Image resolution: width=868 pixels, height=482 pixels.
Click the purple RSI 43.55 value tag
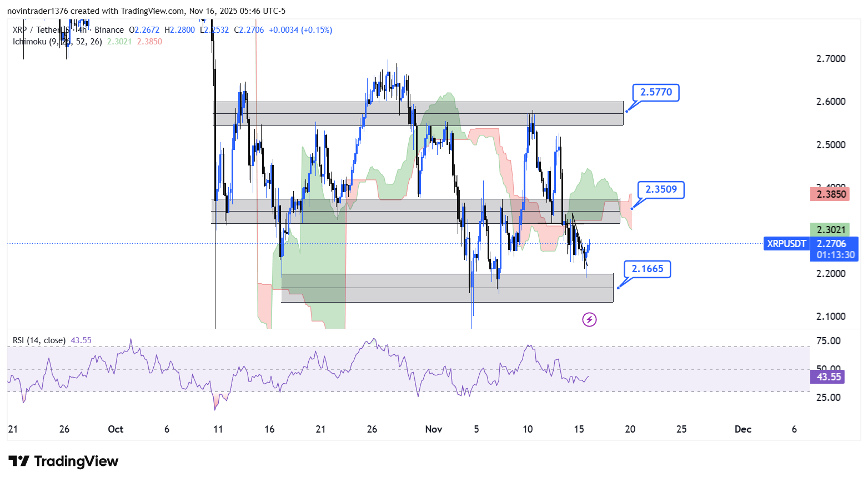coord(828,377)
